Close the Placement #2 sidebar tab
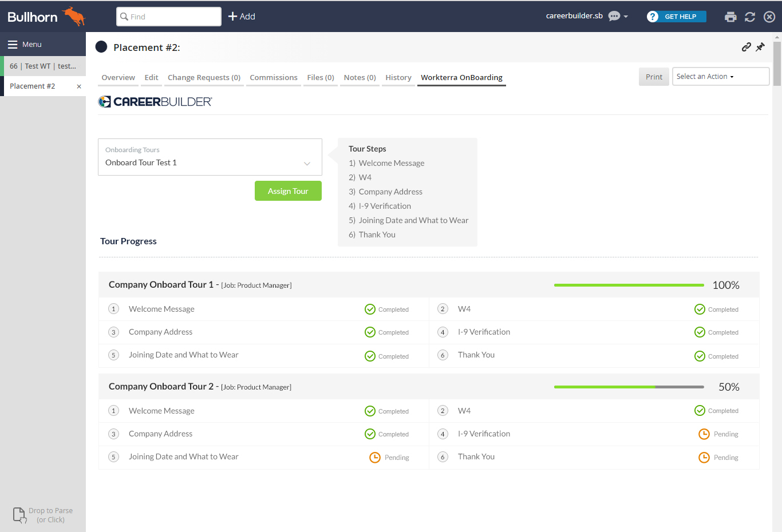The width and height of the screenshot is (782, 532). point(79,86)
